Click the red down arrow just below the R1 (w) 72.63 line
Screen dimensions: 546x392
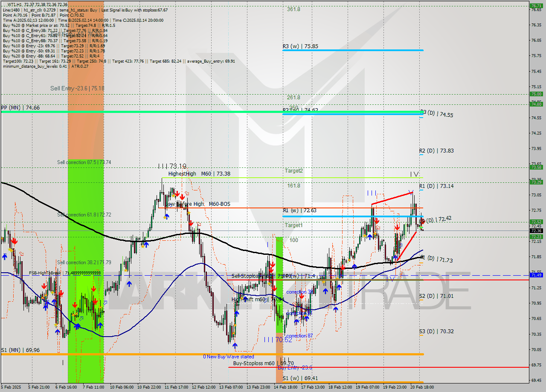point(377,220)
